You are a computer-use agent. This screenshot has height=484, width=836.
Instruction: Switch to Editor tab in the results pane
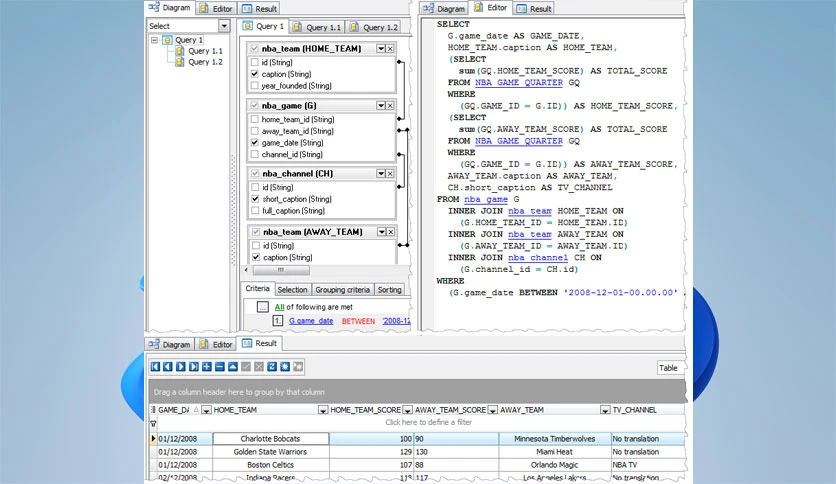click(216, 344)
